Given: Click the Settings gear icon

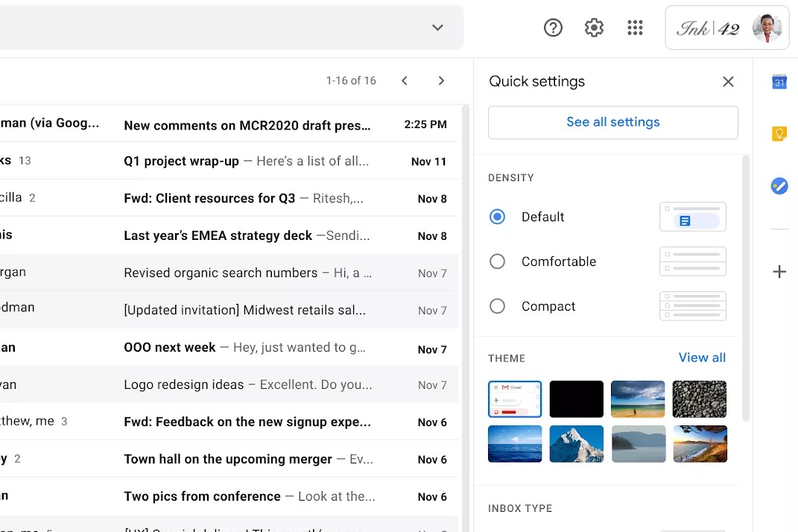Looking at the screenshot, I should [x=594, y=28].
